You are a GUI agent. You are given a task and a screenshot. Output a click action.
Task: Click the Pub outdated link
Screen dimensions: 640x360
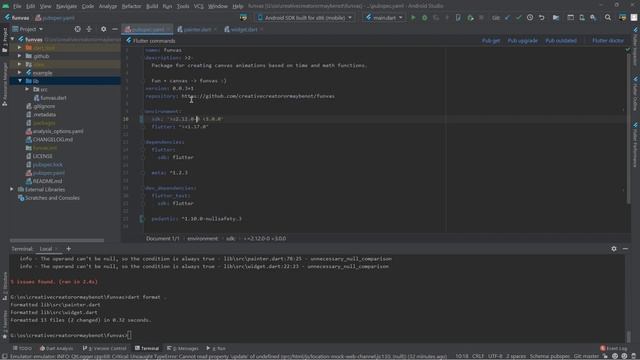tap(561, 41)
